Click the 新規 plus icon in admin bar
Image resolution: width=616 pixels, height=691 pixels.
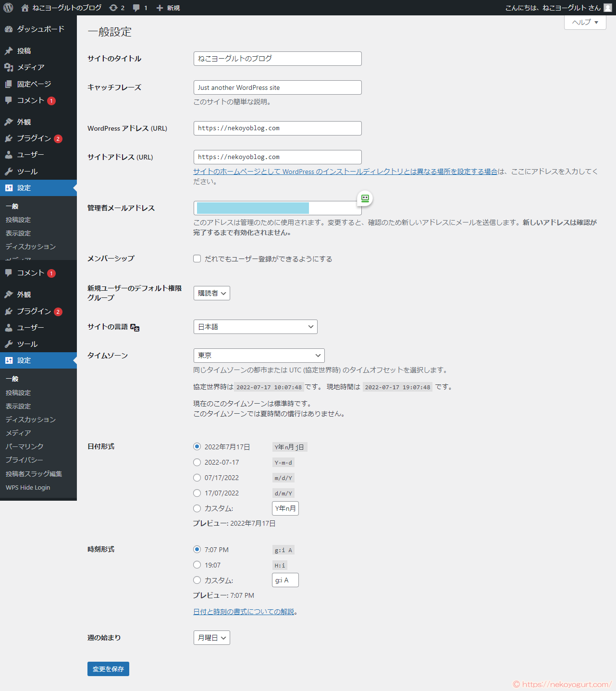(x=159, y=7)
